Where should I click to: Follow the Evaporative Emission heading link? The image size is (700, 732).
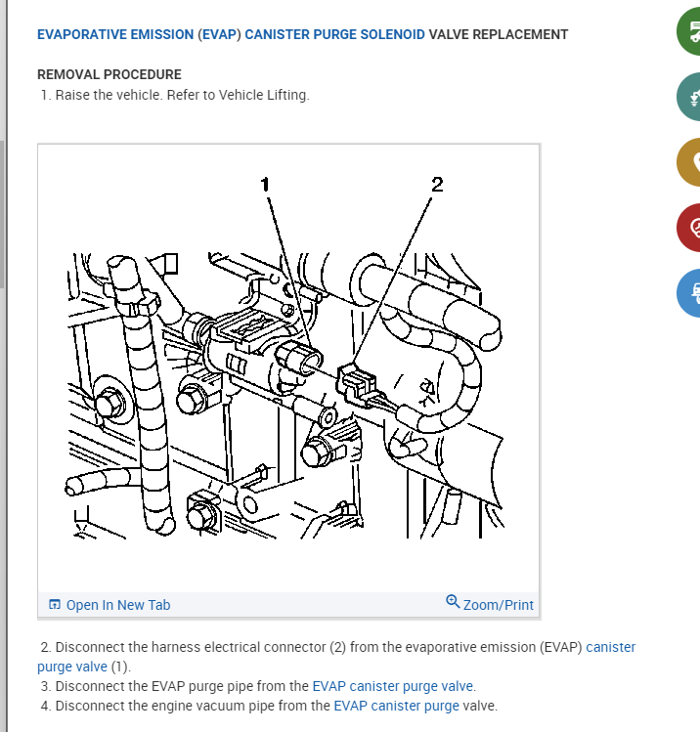115,34
